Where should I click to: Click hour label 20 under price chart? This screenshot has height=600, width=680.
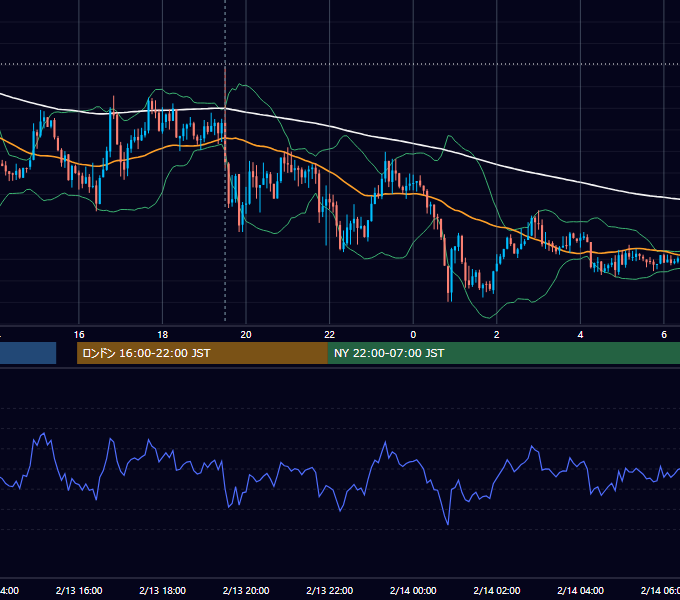(246, 335)
